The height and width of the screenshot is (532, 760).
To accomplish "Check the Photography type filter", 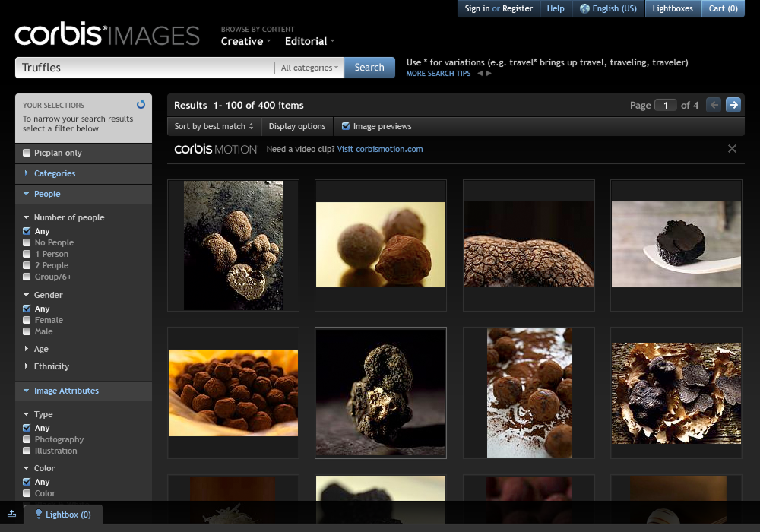I will [27, 439].
